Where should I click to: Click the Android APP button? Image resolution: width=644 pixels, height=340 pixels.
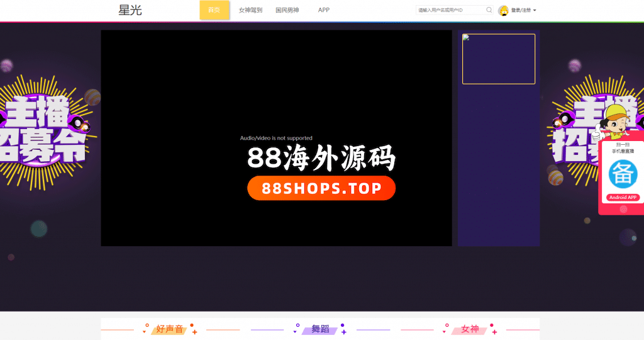(623, 198)
